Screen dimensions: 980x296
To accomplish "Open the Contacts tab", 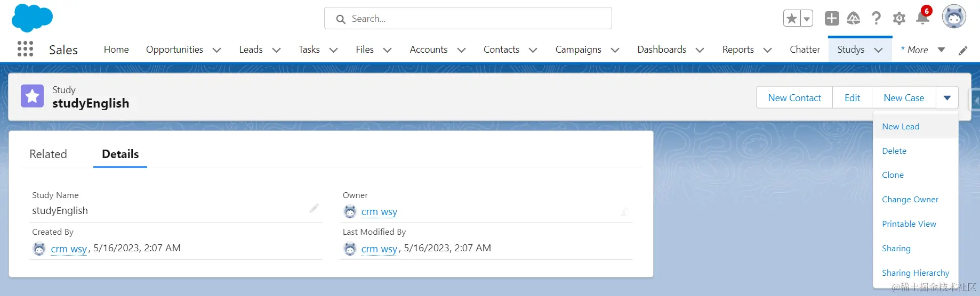I will [501, 50].
